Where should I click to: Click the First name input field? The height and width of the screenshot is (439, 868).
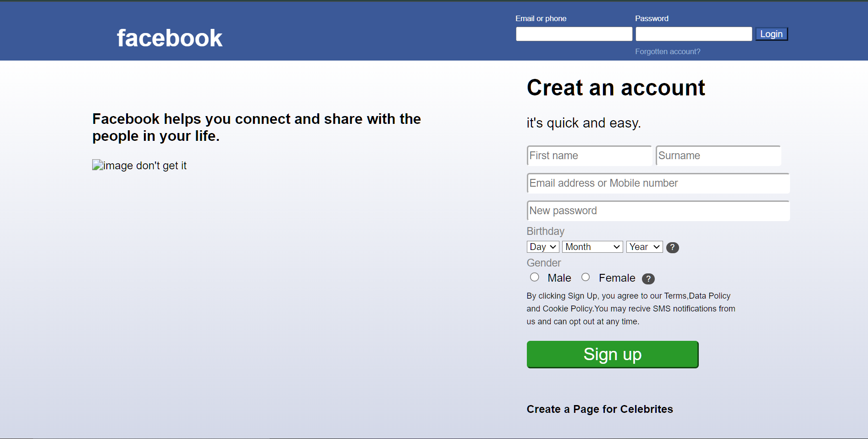coord(589,156)
